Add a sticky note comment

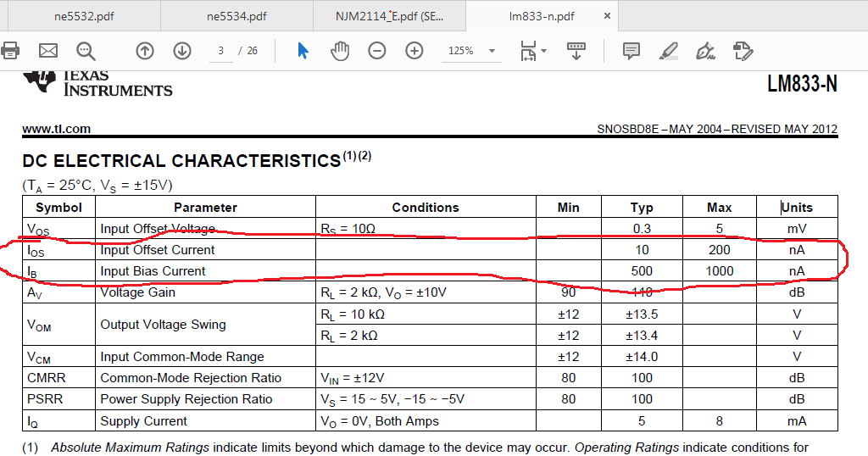[x=631, y=51]
